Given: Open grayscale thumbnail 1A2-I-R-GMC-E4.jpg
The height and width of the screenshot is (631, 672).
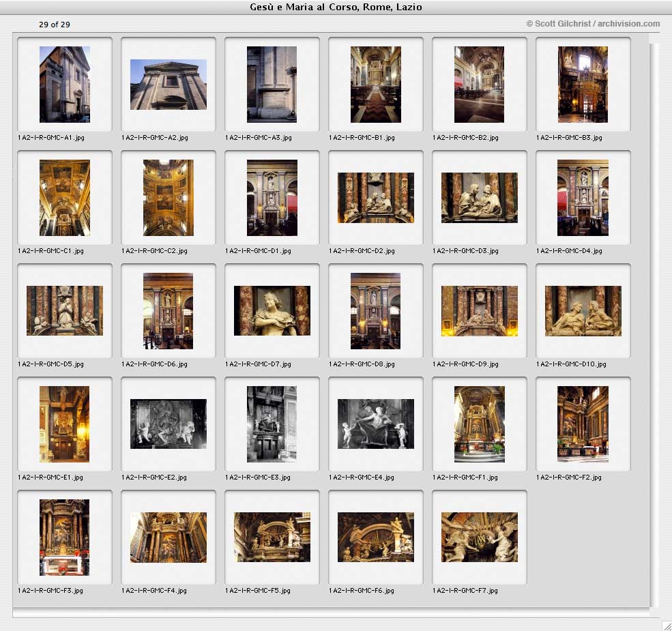Looking at the screenshot, I should (x=376, y=424).
